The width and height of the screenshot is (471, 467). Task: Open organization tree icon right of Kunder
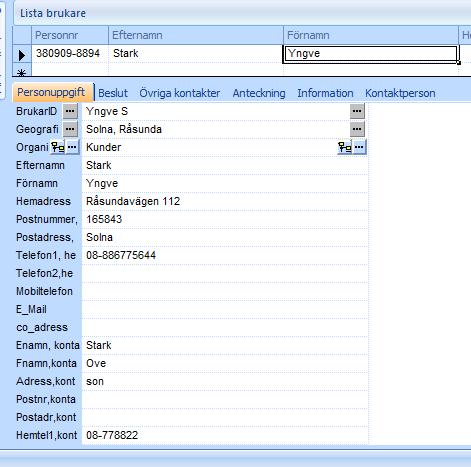345,147
